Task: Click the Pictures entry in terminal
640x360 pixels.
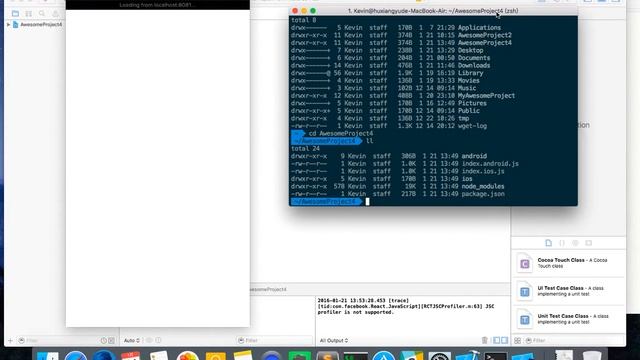Action: point(472,103)
